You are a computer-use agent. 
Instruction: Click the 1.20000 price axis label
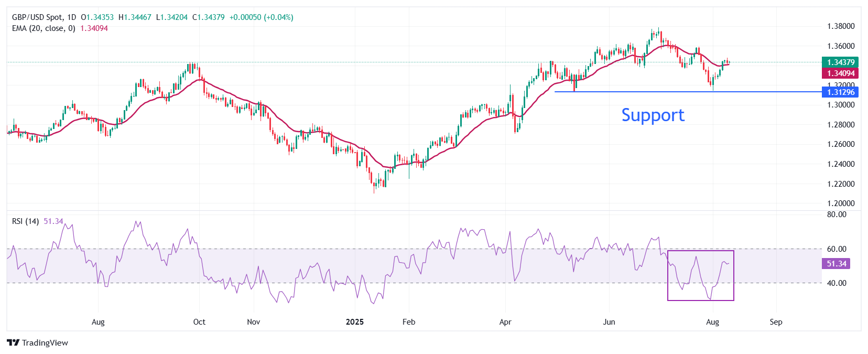tap(840, 203)
